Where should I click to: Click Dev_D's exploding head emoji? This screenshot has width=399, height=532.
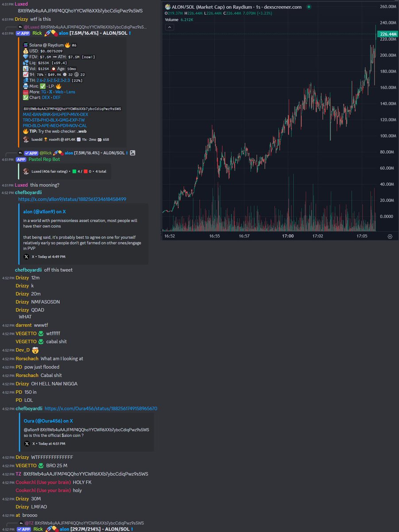tap(35, 350)
